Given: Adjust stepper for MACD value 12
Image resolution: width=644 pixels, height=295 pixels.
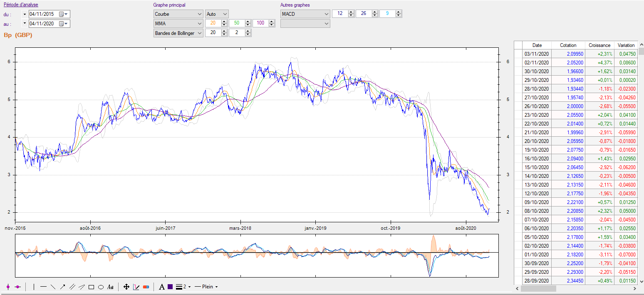Looking at the screenshot, I should 351,14.
